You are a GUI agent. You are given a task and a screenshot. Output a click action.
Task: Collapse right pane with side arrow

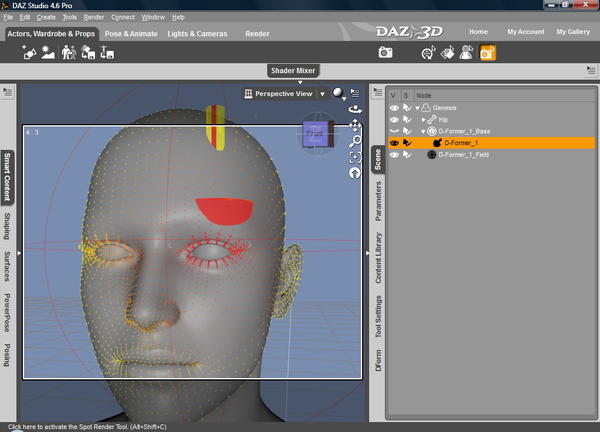click(367, 253)
